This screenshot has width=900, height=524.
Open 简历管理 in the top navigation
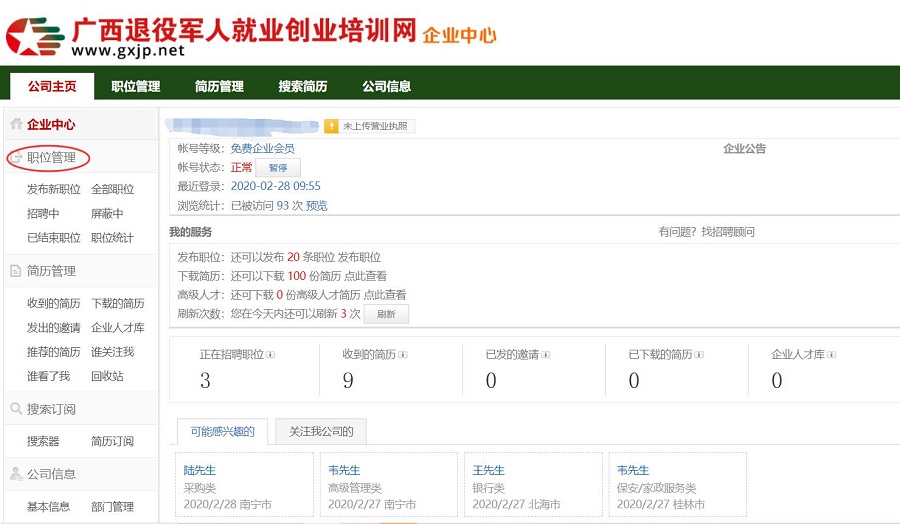pyautogui.click(x=219, y=87)
